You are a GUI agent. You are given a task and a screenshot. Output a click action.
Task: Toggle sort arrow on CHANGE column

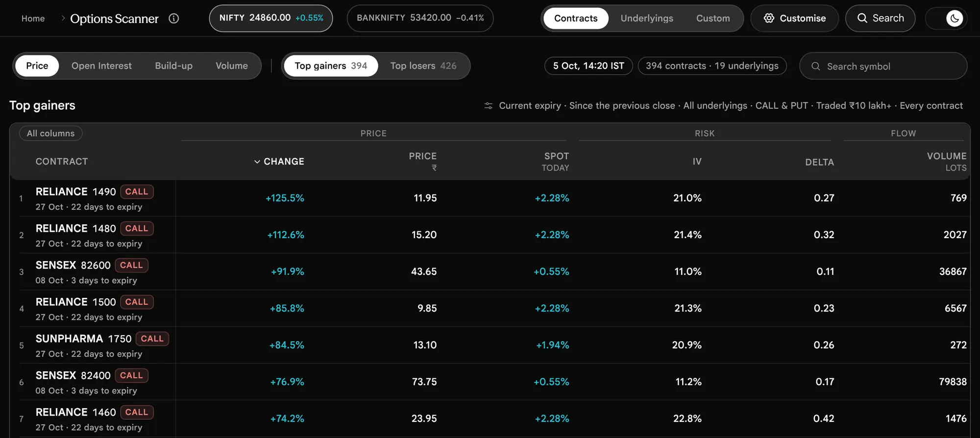pos(257,162)
